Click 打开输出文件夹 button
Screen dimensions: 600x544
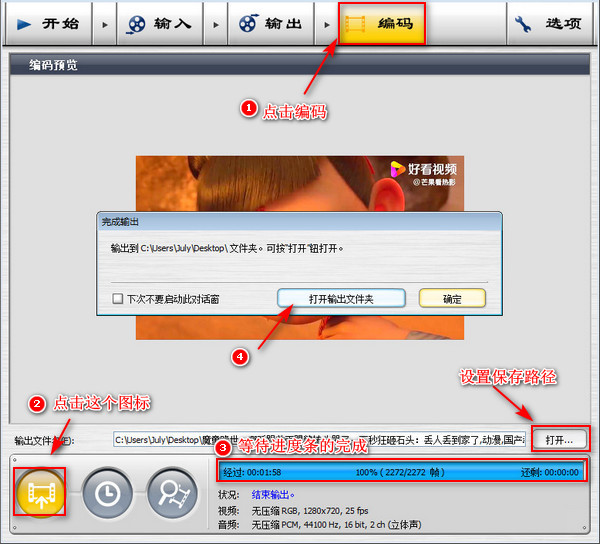[341, 298]
